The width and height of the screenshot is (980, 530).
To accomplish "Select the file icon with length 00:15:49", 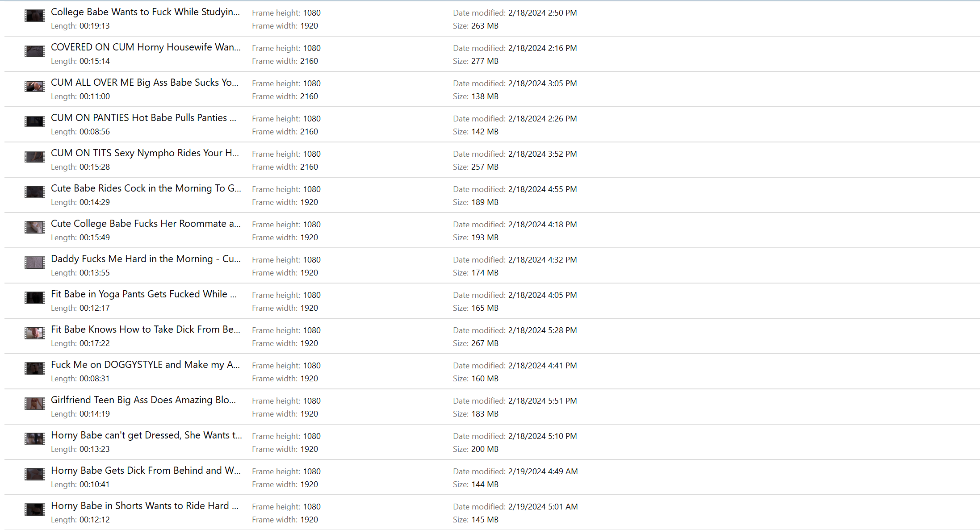I will coord(34,227).
